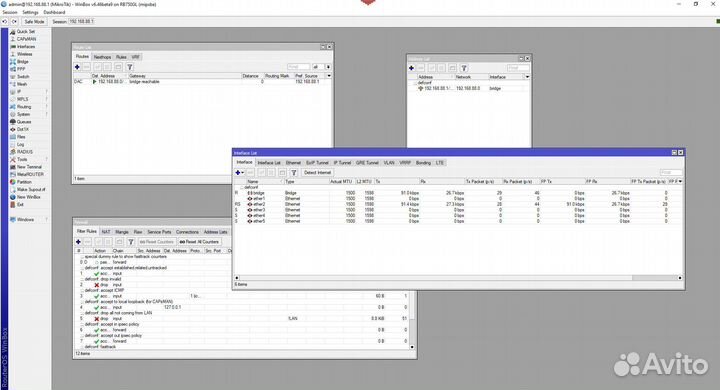This screenshot has width=720, height=390.
Task: Click the Reset Counters button in Firewall
Action: pos(157,242)
